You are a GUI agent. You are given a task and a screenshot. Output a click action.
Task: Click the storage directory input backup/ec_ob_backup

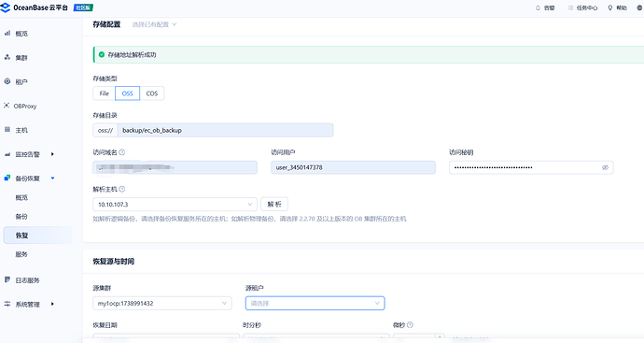click(x=225, y=130)
